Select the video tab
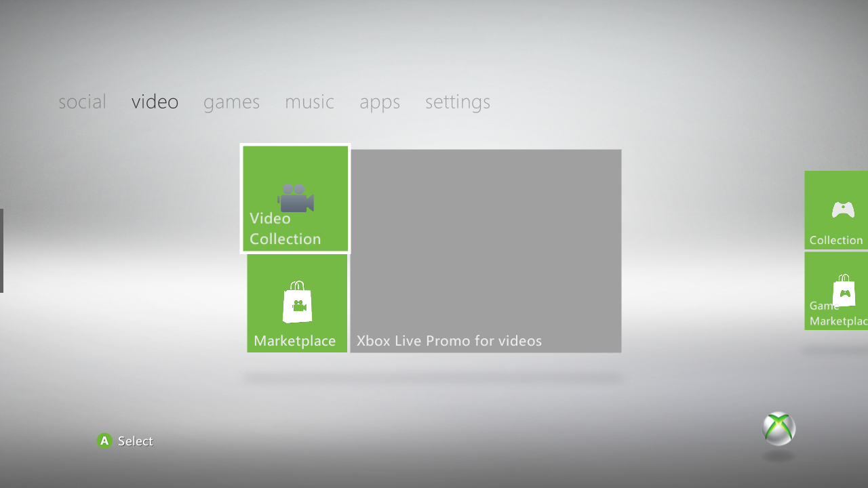This screenshot has width=868, height=488. pos(155,102)
